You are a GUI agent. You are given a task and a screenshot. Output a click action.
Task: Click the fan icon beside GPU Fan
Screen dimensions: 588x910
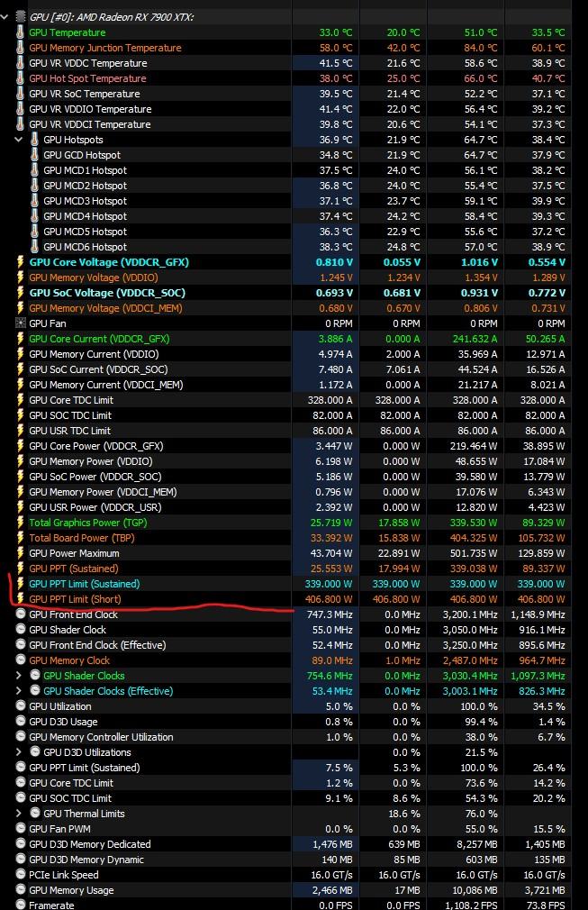(x=21, y=323)
